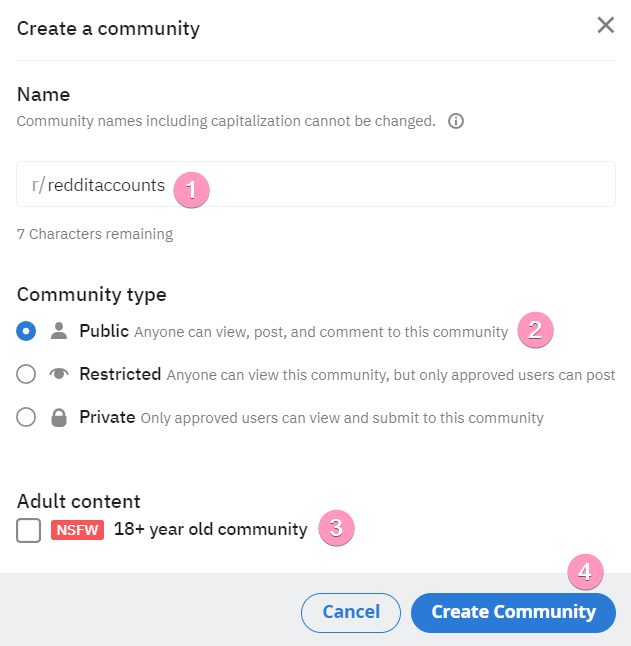The width and height of the screenshot is (631, 646).
Task: Click the pink number 1 marker
Action: click(191, 189)
